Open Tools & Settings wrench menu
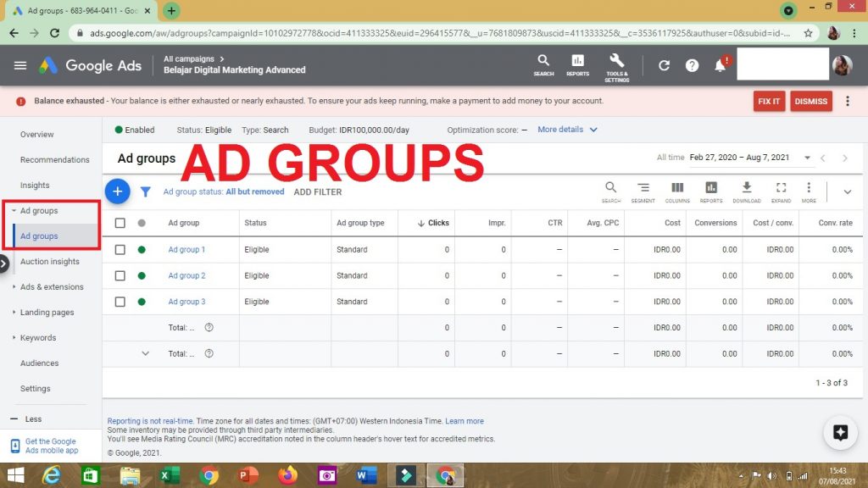 [x=616, y=64]
